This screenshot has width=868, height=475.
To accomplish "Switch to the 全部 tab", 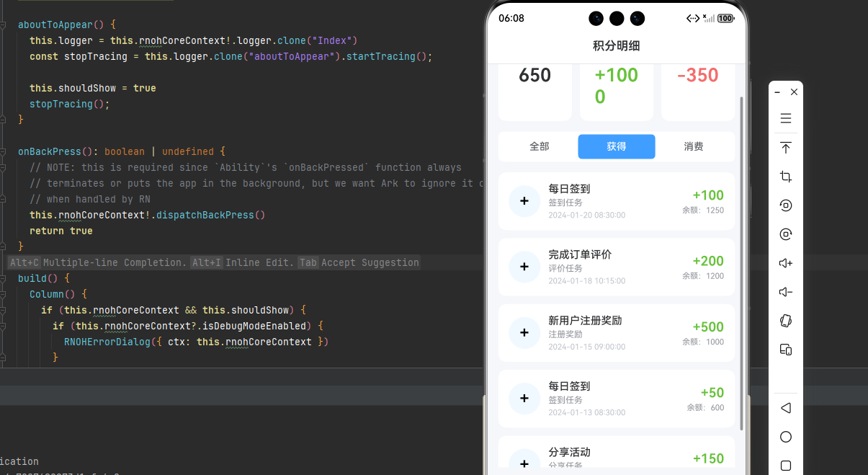I will [x=540, y=146].
